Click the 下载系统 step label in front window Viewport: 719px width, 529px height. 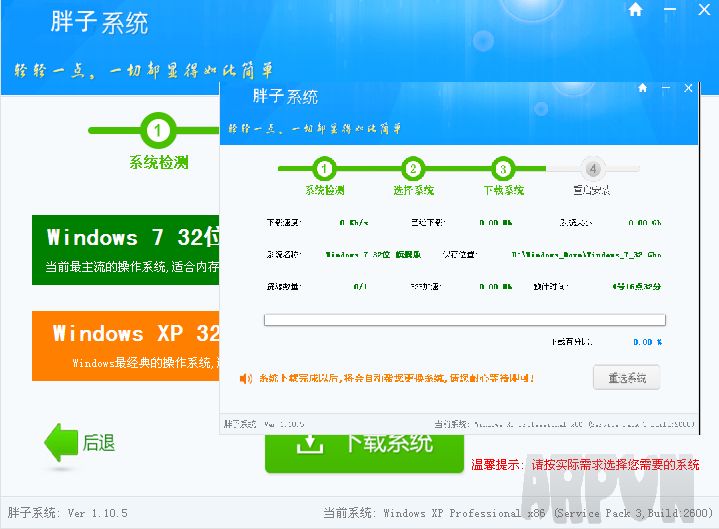click(x=503, y=190)
